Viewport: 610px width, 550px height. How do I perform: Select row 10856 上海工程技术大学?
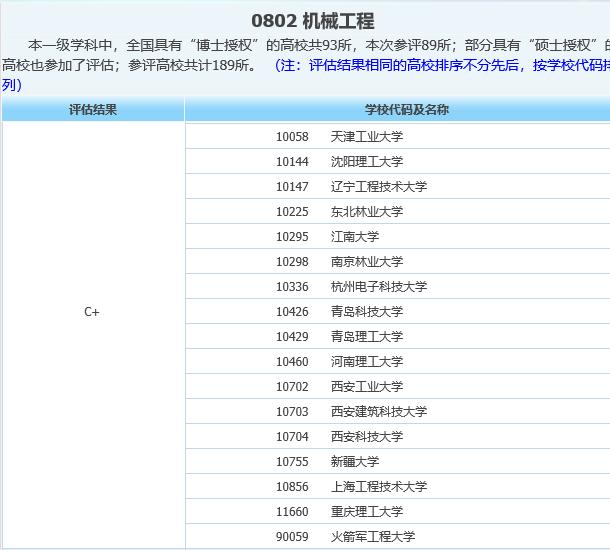(398, 486)
